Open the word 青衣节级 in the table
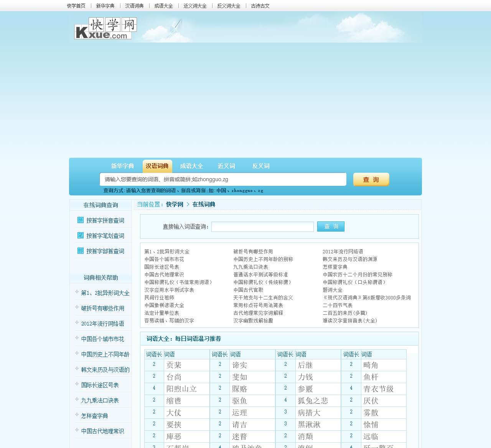This screenshot has width=491, height=448. (379, 389)
